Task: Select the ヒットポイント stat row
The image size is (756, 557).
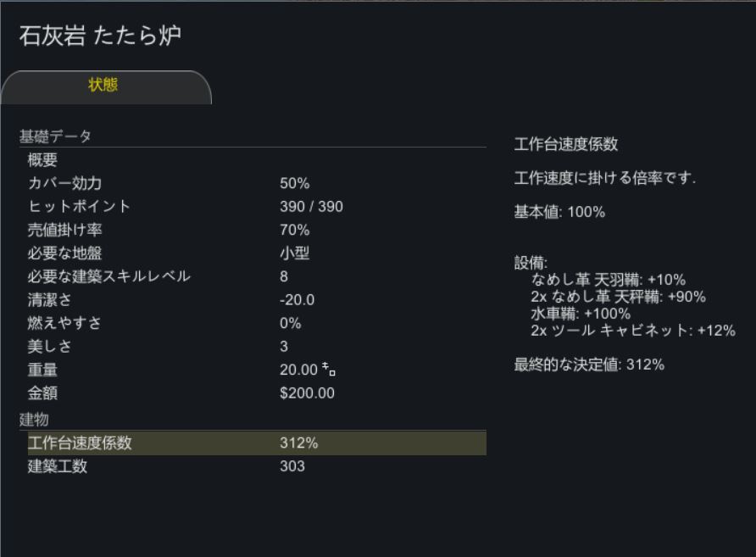Action: pos(256,207)
